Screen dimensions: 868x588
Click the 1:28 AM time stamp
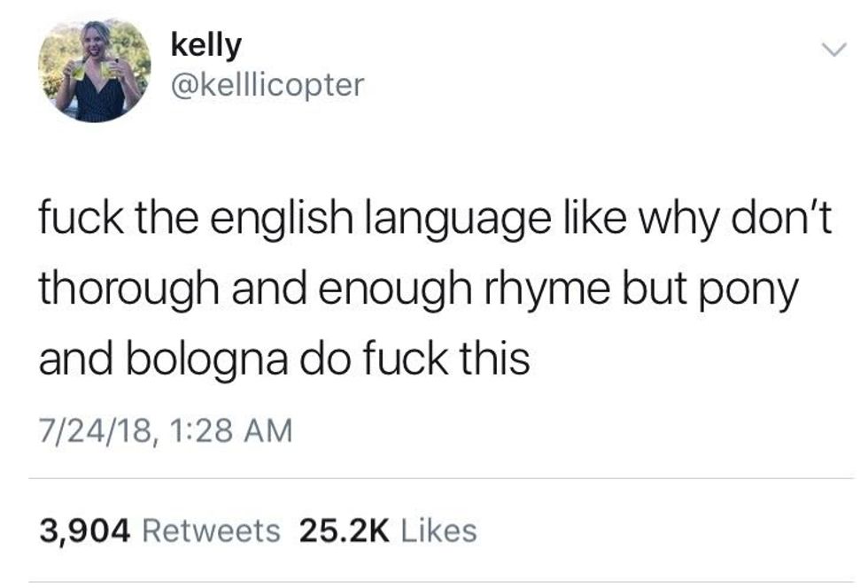pos(231,430)
